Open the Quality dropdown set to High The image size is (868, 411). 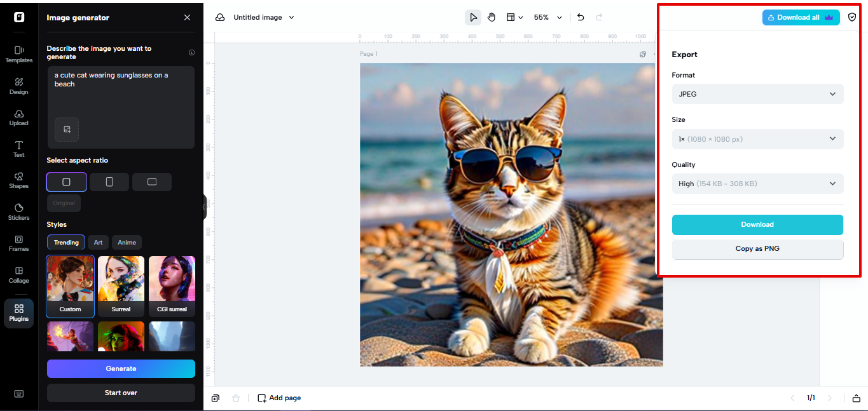click(x=757, y=184)
